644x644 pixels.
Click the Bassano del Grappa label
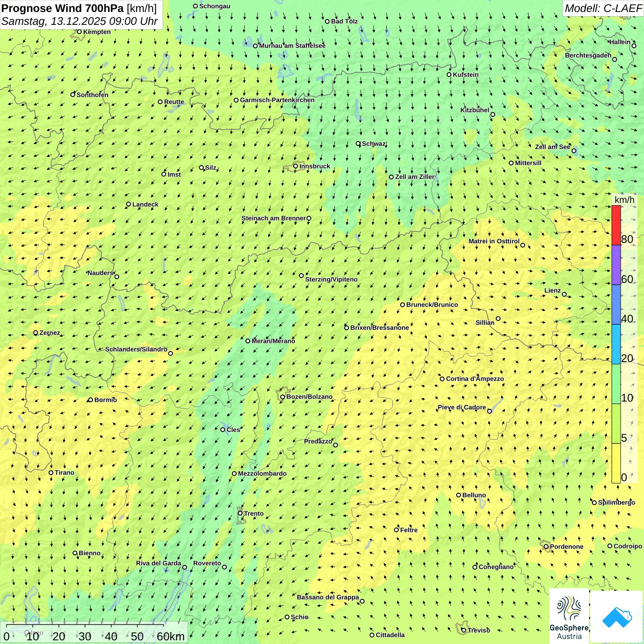328,597
